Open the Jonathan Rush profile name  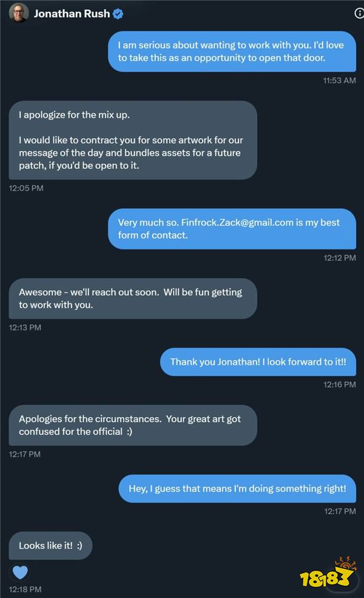coord(72,13)
